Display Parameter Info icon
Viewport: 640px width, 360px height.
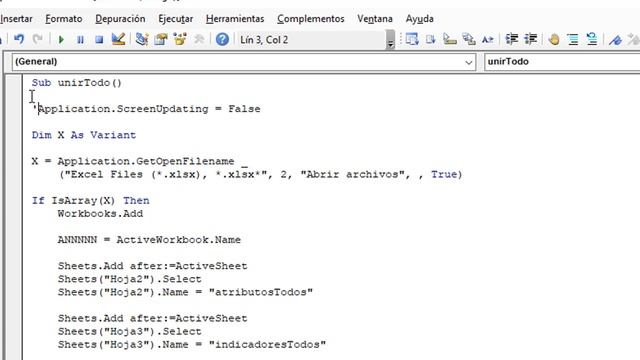(x=469, y=40)
